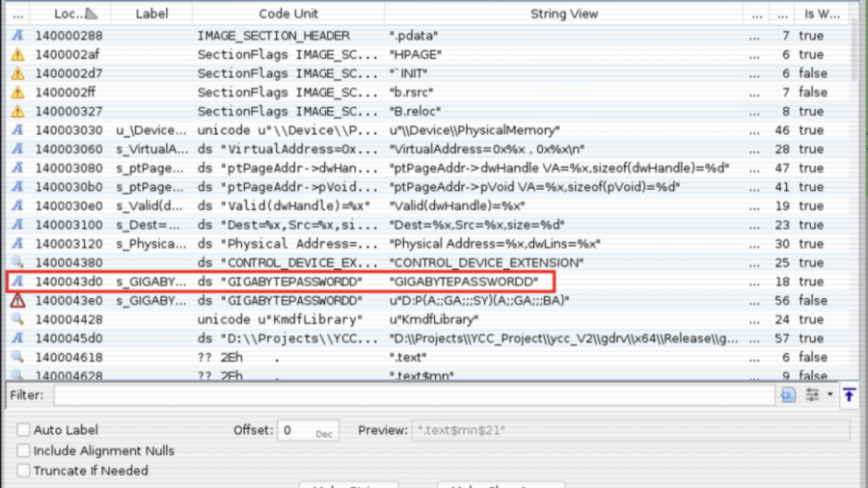Select the "Dest=%x,Src=%x,size=%d" string cell
868x488 pixels.
(x=476, y=225)
